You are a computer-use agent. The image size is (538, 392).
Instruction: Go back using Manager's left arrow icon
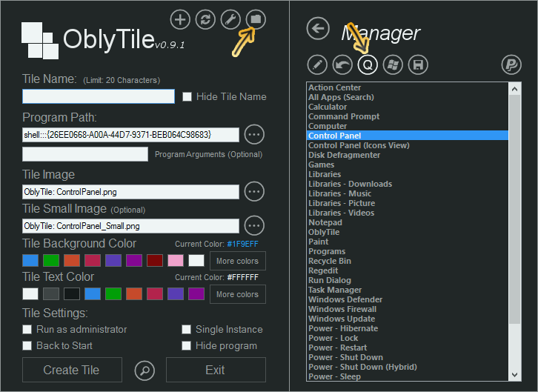318,28
